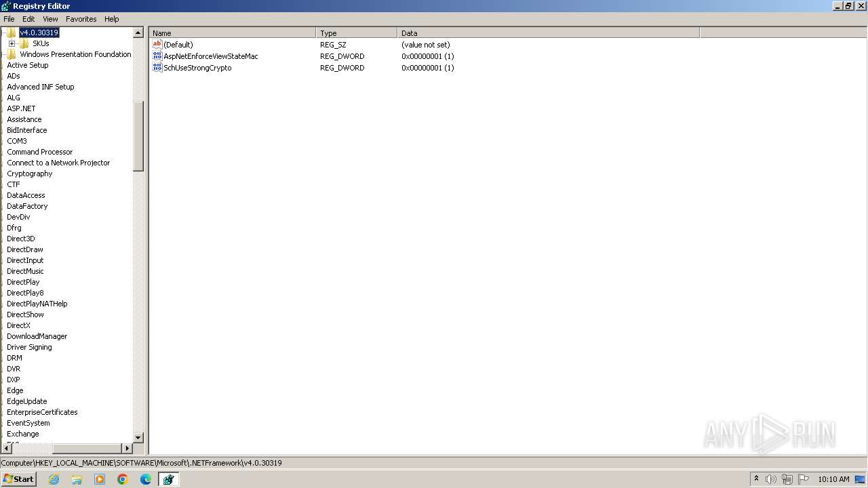The image size is (868, 488).
Task: Sort by the Type column header
Action: click(357, 33)
